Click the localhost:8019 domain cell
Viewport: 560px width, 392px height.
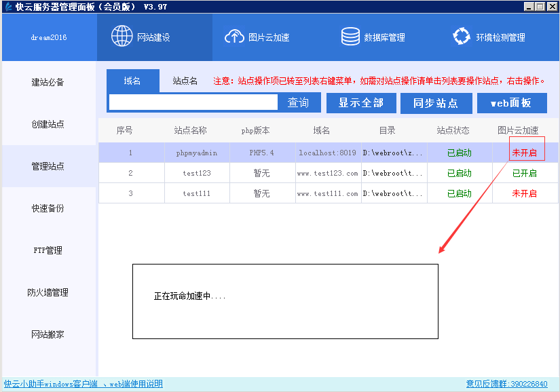[327, 153]
